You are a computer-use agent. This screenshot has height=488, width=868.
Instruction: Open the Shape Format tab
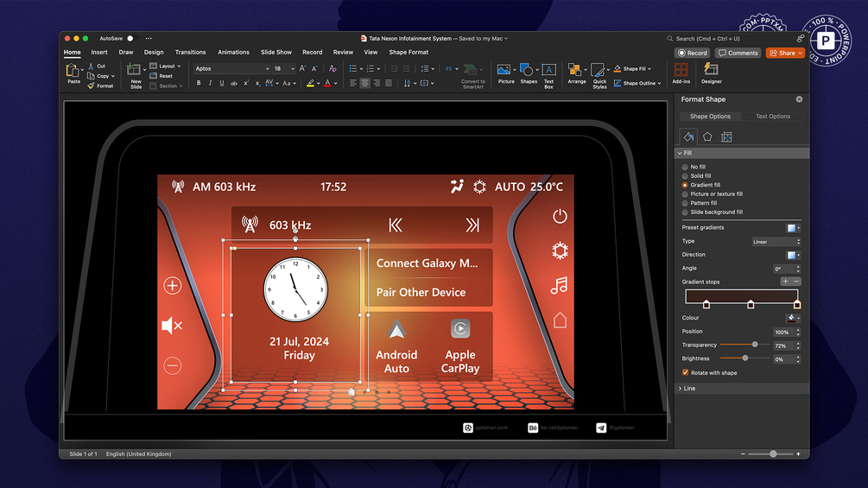click(409, 52)
